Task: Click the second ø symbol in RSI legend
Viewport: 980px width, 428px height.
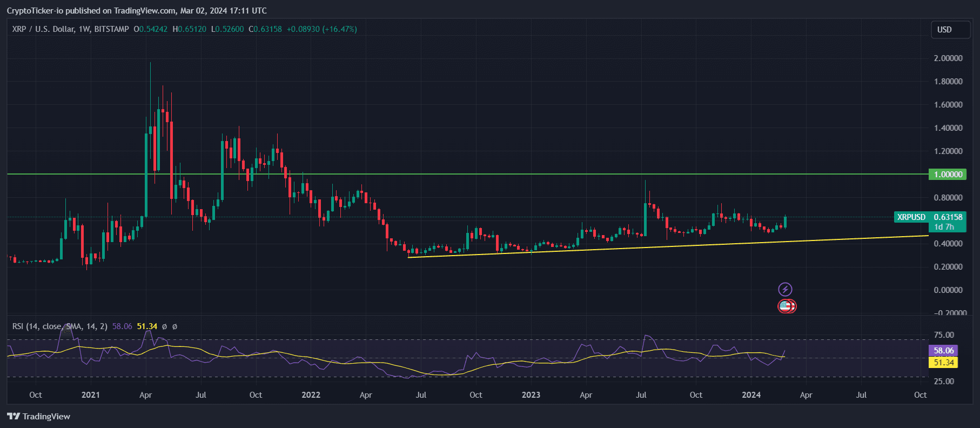Action: coord(174,326)
